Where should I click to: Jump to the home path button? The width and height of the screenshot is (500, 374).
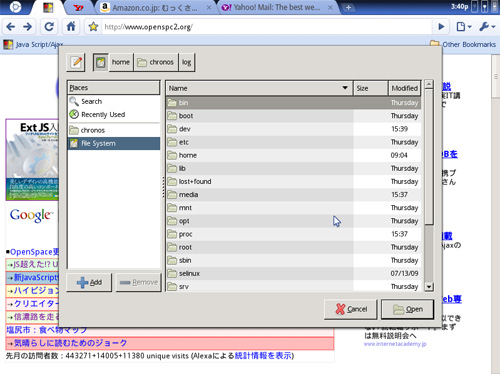coord(121,62)
